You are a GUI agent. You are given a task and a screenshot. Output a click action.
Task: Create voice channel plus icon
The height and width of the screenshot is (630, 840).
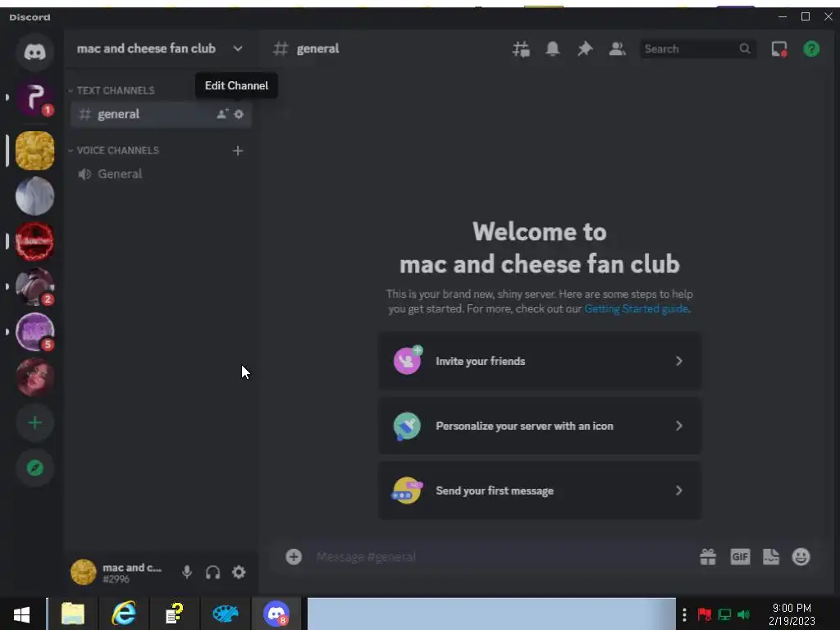click(238, 151)
